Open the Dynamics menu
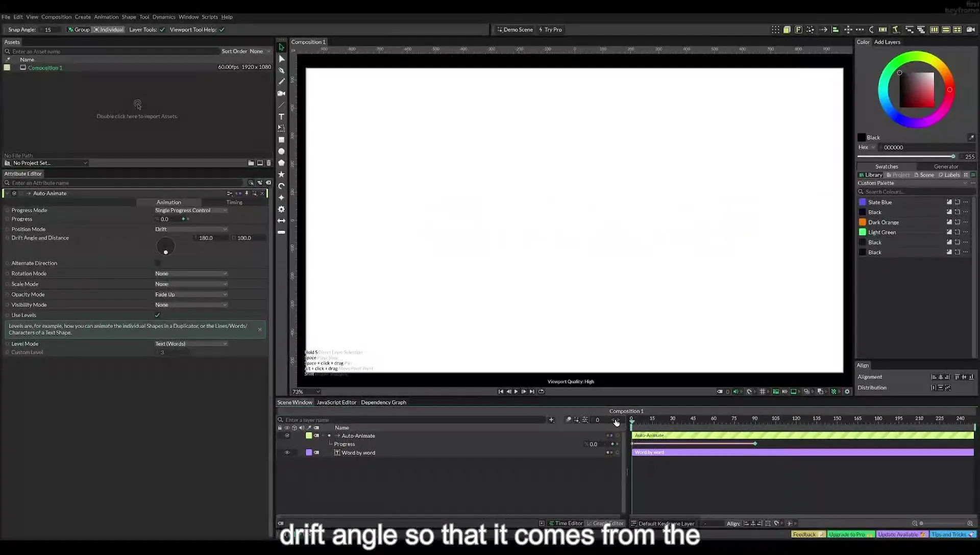The width and height of the screenshot is (980, 555). [x=164, y=17]
